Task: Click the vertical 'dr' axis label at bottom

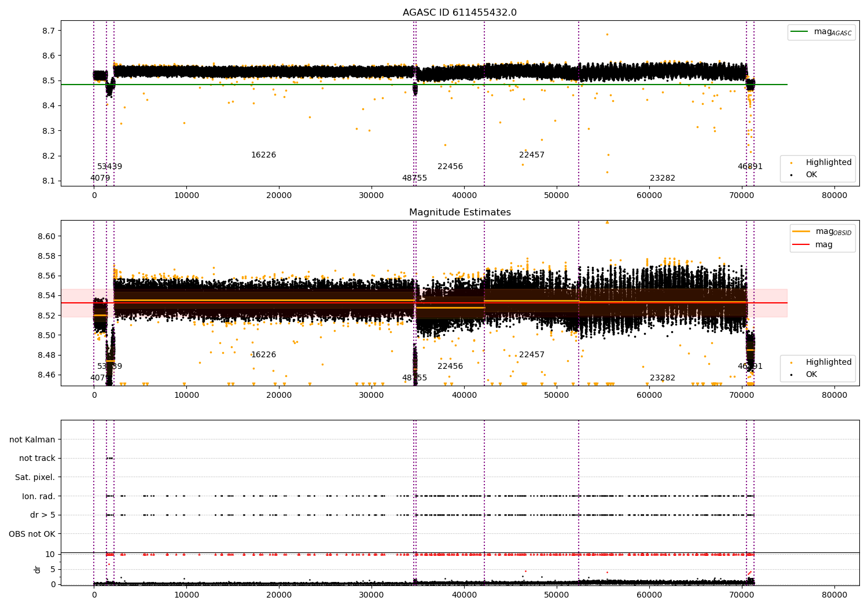Action: click(38, 569)
